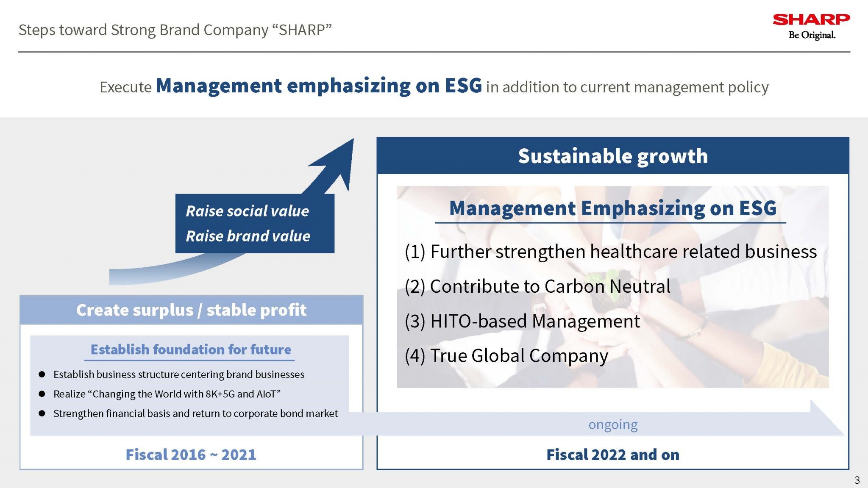Image resolution: width=868 pixels, height=488 pixels.
Task: Click the underlined "Establish foundation for future" heading
Action: (191, 350)
